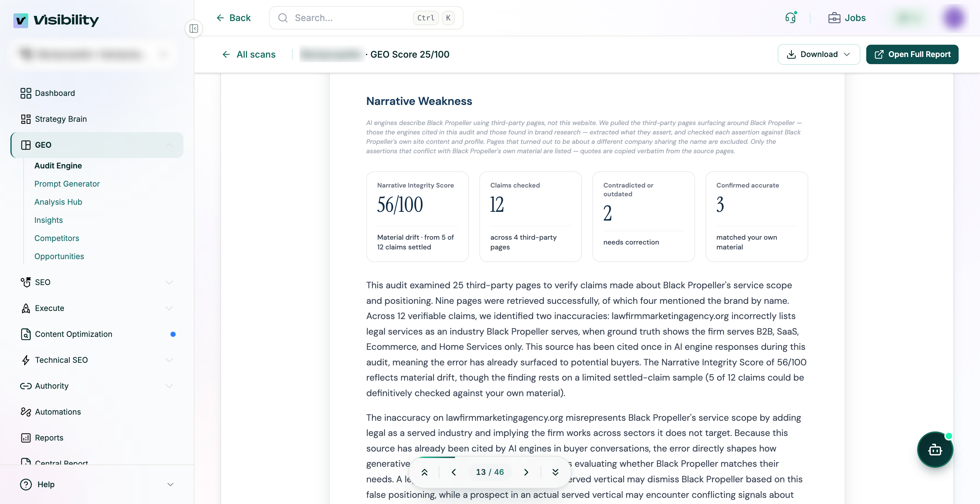
Task: Expand the Help menu chevron
Action: (x=170, y=484)
